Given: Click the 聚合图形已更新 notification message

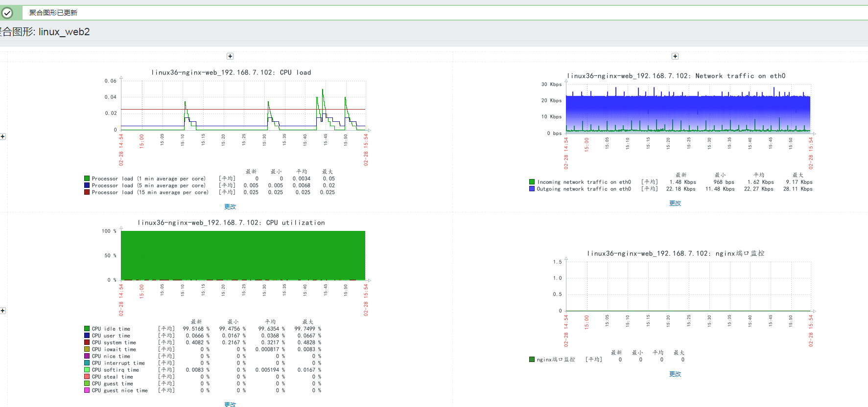Looking at the screenshot, I should (53, 13).
